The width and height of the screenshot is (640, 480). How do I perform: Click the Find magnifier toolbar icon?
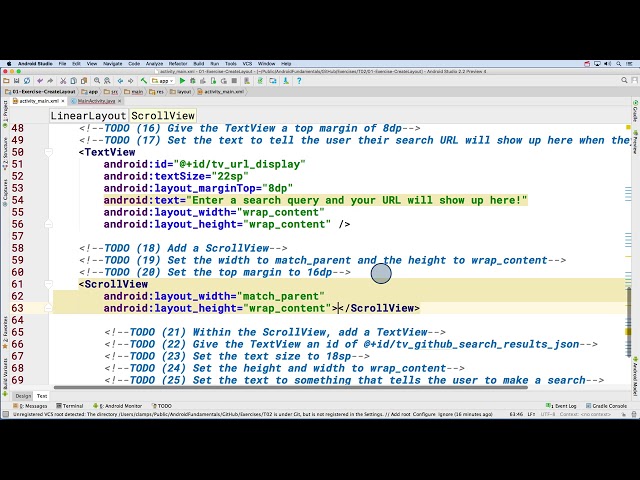coord(97,81)
